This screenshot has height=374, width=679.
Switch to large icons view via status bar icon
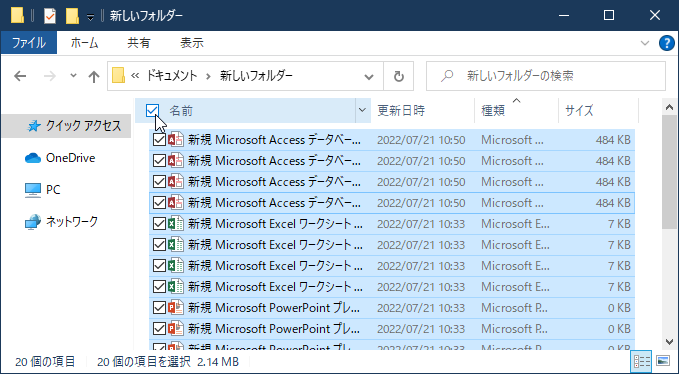(663, 361)
